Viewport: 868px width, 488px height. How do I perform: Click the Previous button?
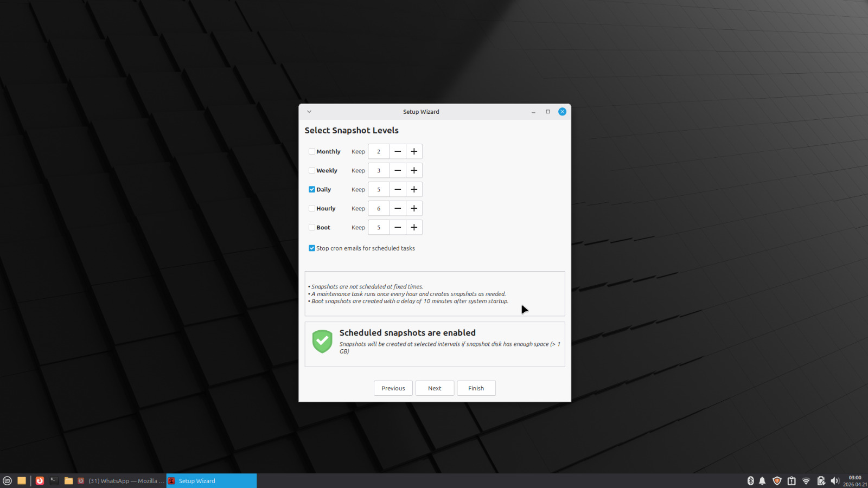coord(393,388)
